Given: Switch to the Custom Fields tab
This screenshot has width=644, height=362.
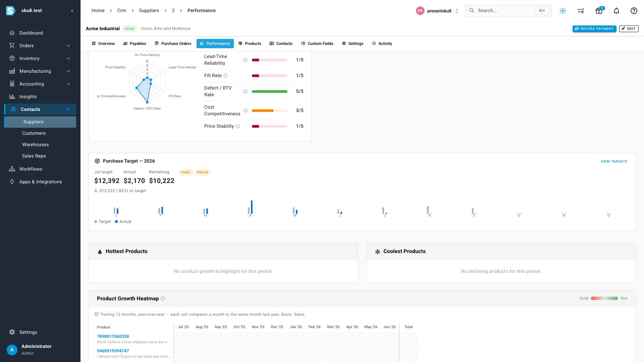Looking at the screenshot, I should click(x=317, y=44).
